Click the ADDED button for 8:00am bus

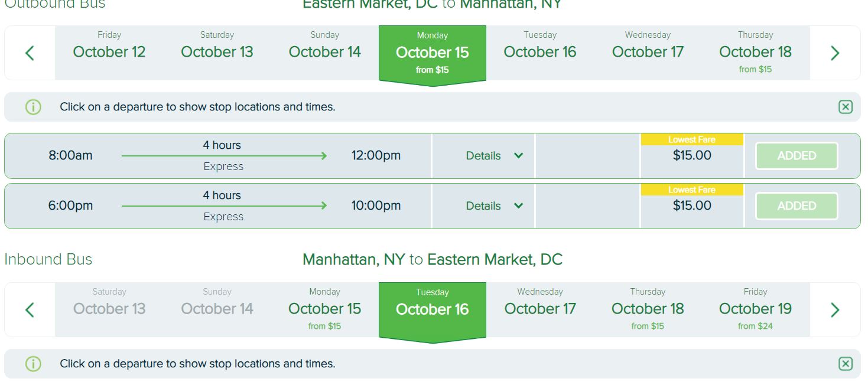pos(797,156)
